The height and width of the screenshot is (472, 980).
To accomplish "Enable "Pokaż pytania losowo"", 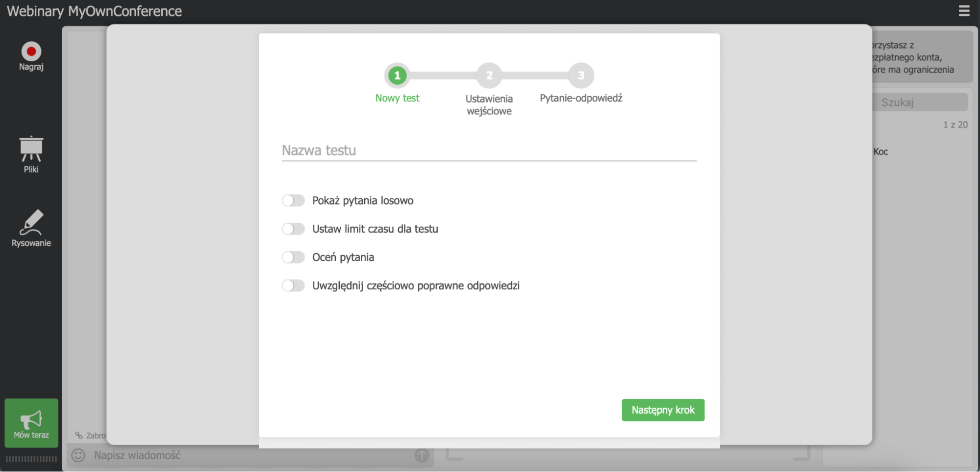I will [293, 200].
